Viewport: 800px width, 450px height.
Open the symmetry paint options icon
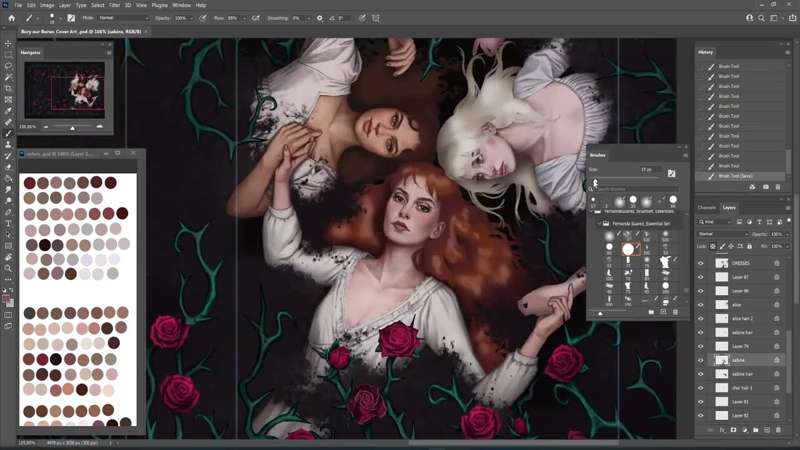(376, 18)
